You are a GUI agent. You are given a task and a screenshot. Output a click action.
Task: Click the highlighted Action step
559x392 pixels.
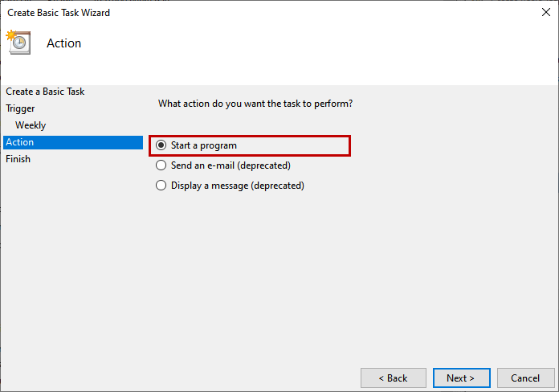pyautogui.click(x=73, y=142)
